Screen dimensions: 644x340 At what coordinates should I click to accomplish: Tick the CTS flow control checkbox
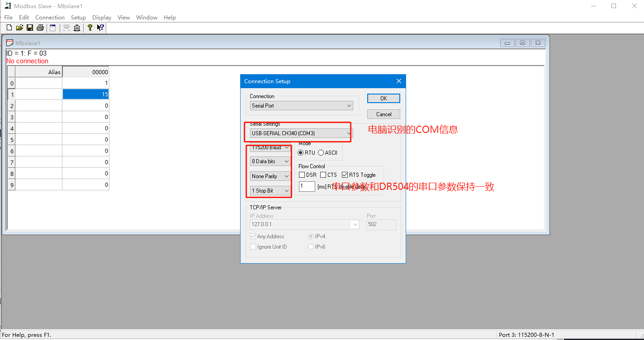tap(323, 175)
